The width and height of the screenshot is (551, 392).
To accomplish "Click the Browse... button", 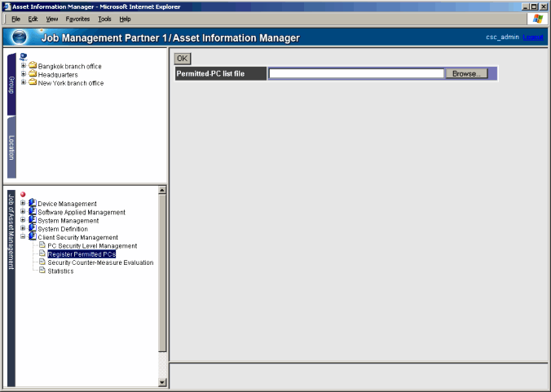I will click(466, 73).
